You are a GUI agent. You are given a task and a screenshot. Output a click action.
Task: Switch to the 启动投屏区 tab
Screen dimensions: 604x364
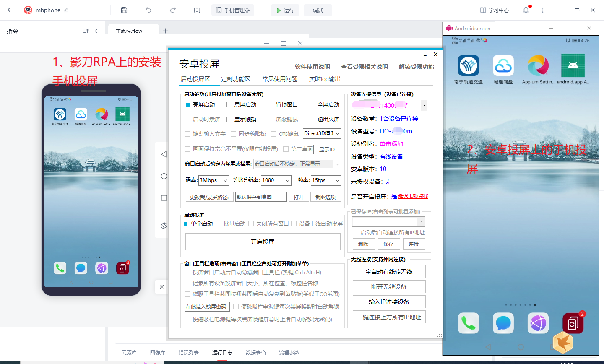pyautogui.click(x=195, y=79)
